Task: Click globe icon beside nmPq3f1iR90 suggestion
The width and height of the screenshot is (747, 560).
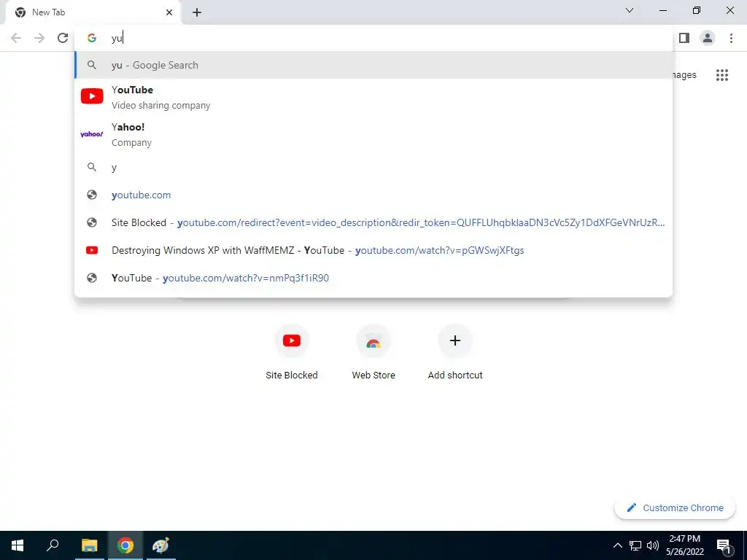Action: [92, 278]
